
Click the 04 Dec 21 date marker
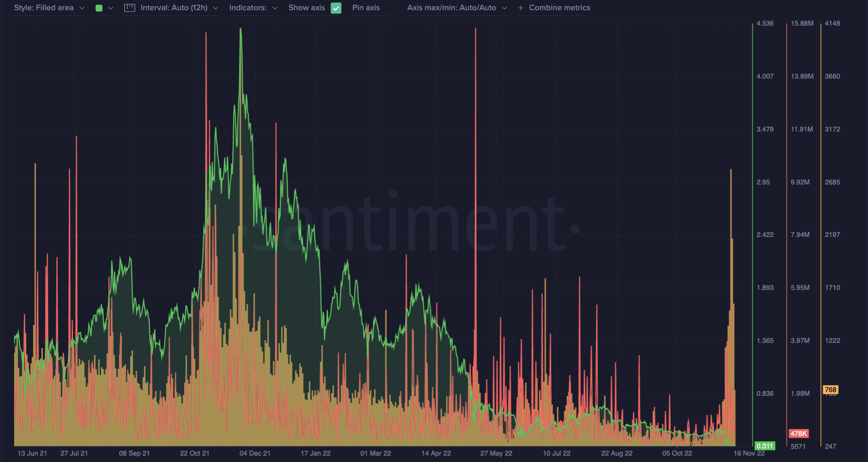coord(255,453)
